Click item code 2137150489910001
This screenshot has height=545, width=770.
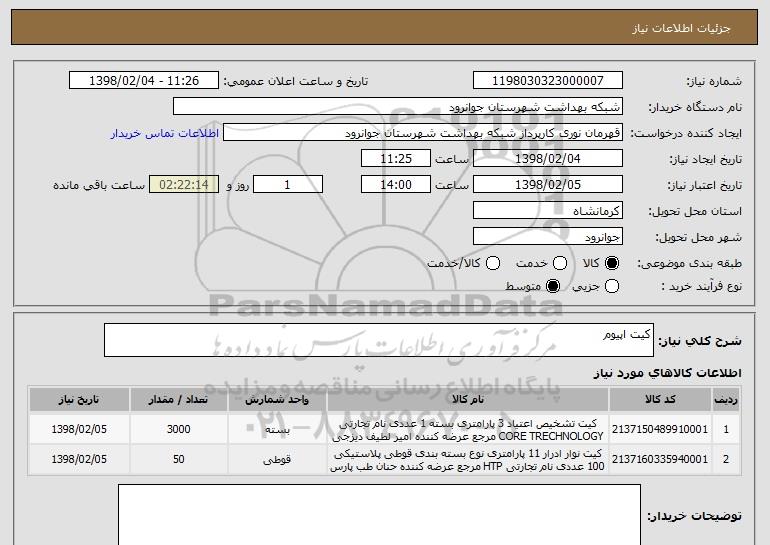[660, 430]
